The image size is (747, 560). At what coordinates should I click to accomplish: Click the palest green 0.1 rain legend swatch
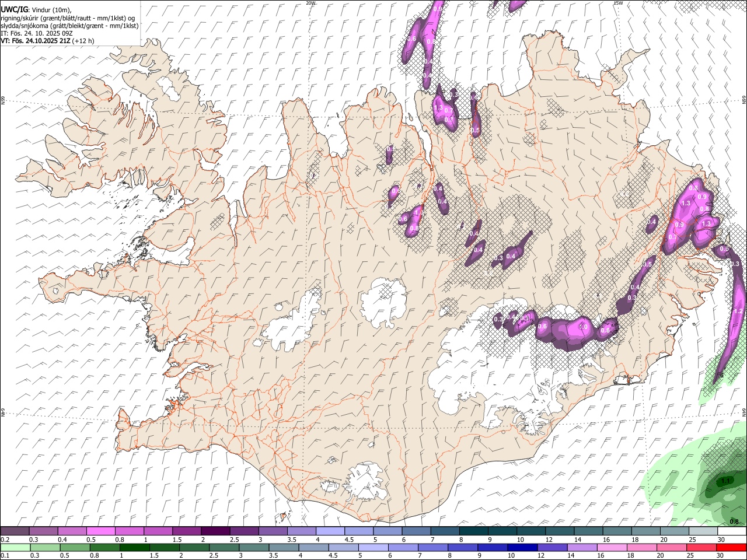tap(15, 547)
